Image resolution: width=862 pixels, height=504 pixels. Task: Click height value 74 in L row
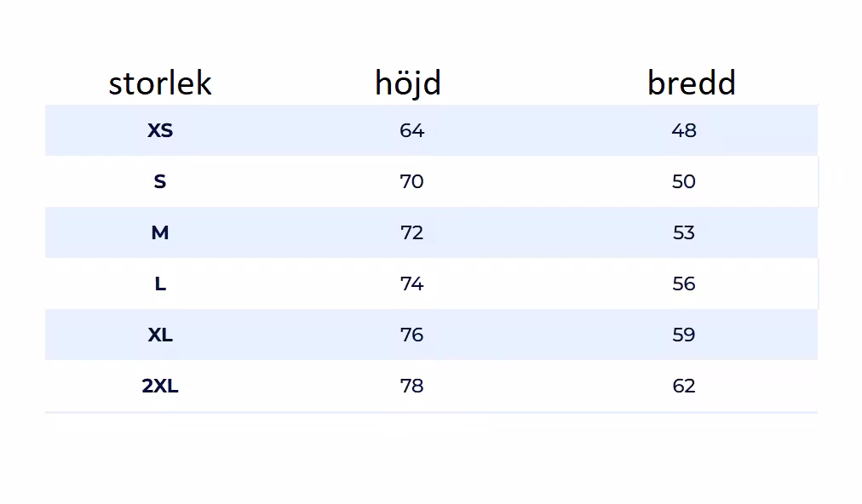tap(411, 283)
